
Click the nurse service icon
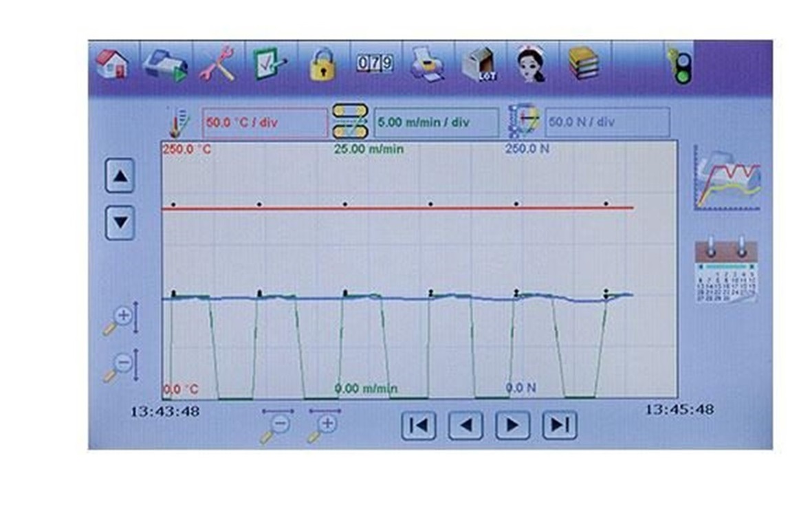click(x=531, y=65)
